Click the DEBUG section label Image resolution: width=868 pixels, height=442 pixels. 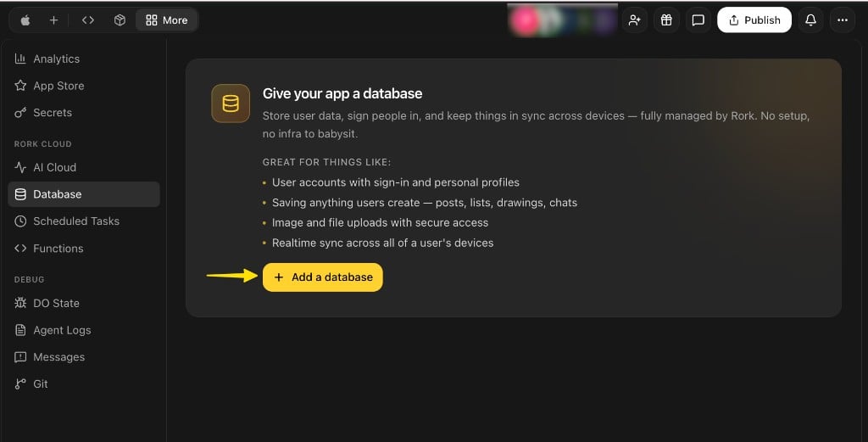(29, 280)
